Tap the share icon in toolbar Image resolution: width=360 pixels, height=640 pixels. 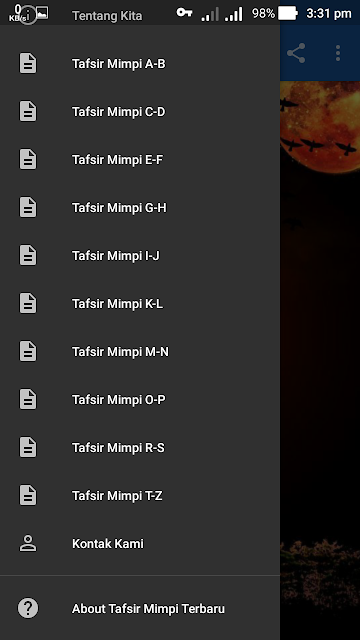coord(296,53)
